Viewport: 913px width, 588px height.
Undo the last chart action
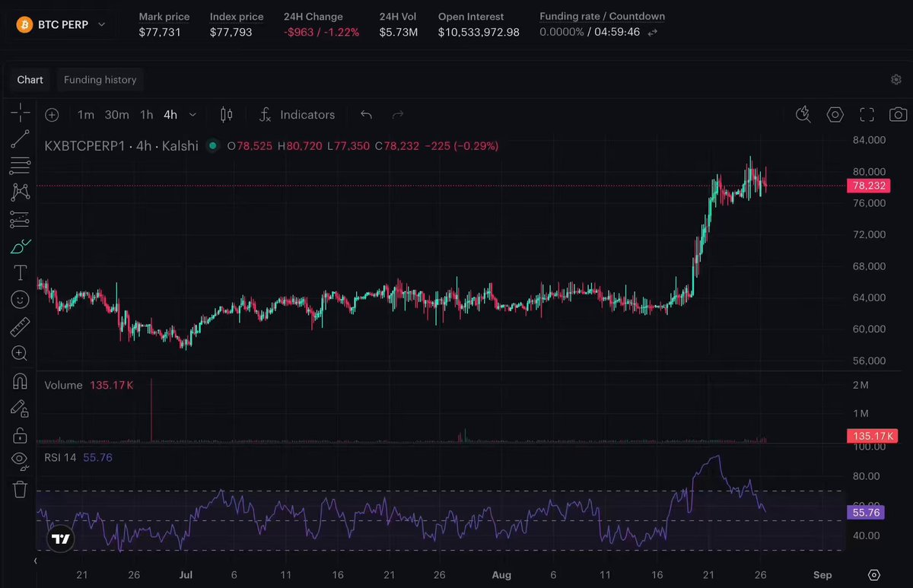(366, 115)
